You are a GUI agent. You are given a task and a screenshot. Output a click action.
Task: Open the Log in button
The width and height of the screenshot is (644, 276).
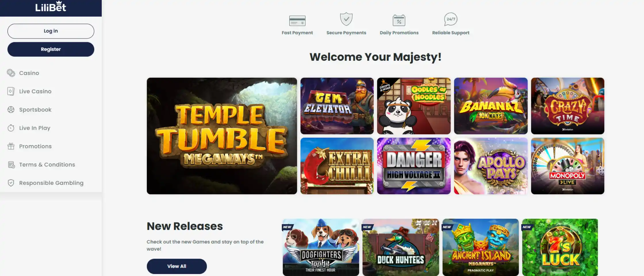click(51, 31)
